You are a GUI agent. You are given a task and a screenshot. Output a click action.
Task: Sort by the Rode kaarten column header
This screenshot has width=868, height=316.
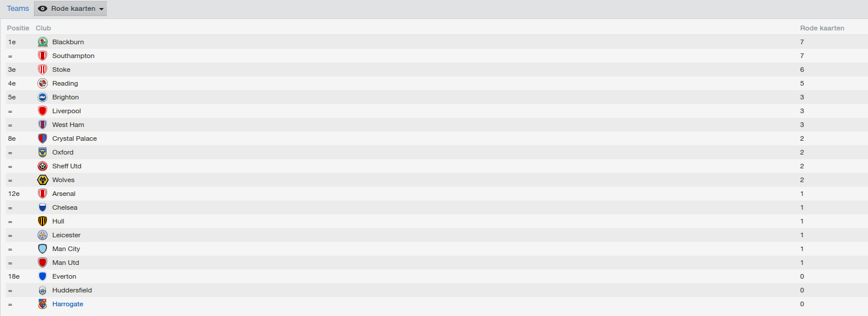[x=822, y=28]
